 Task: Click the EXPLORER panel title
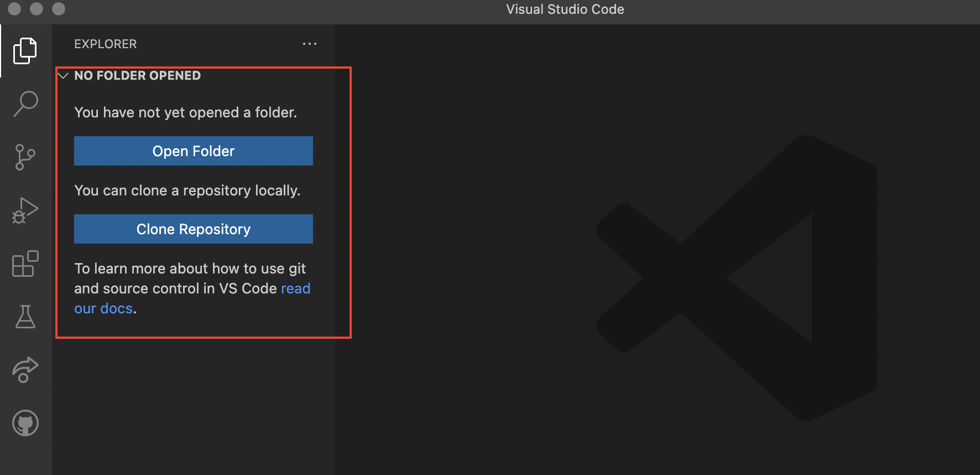point(106,44)
